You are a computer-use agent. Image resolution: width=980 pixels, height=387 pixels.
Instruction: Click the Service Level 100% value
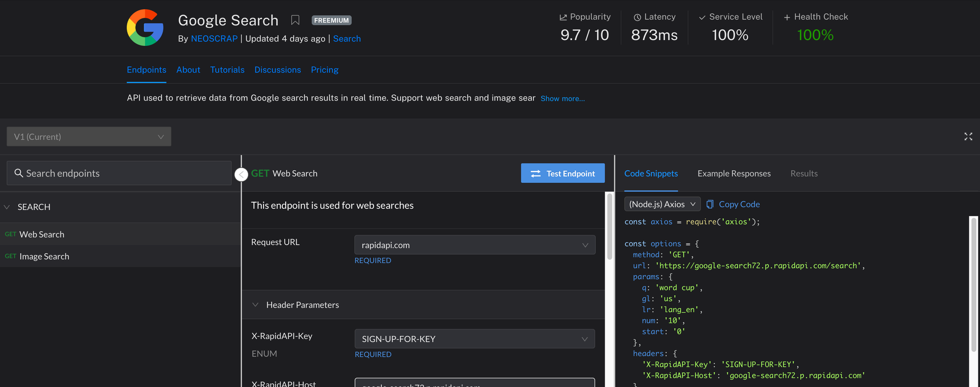[x=730, y=35]
